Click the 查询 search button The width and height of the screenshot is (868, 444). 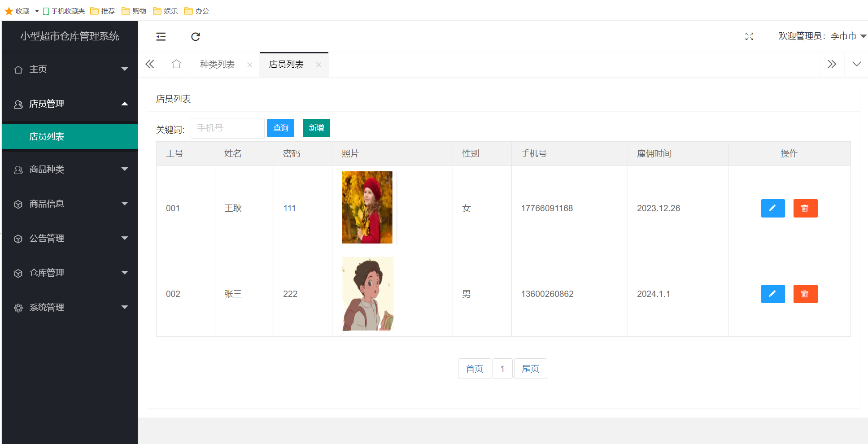click(280, 128)
